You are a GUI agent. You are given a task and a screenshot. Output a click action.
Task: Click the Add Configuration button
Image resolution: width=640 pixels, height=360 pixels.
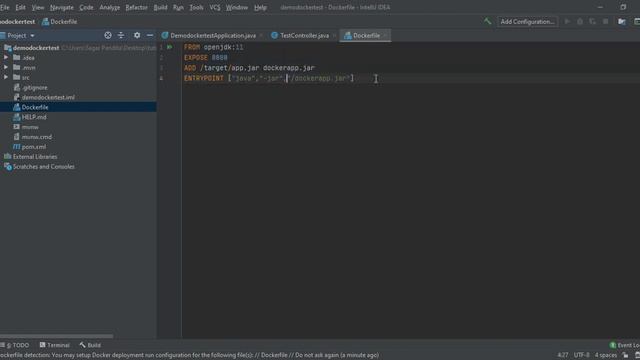click(527, 22)
